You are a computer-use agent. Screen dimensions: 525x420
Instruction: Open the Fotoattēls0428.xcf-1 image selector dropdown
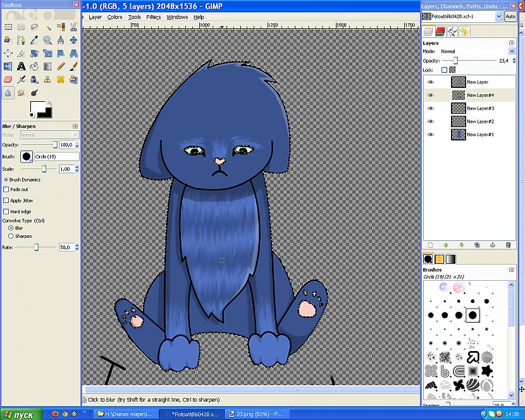[498, 16]
